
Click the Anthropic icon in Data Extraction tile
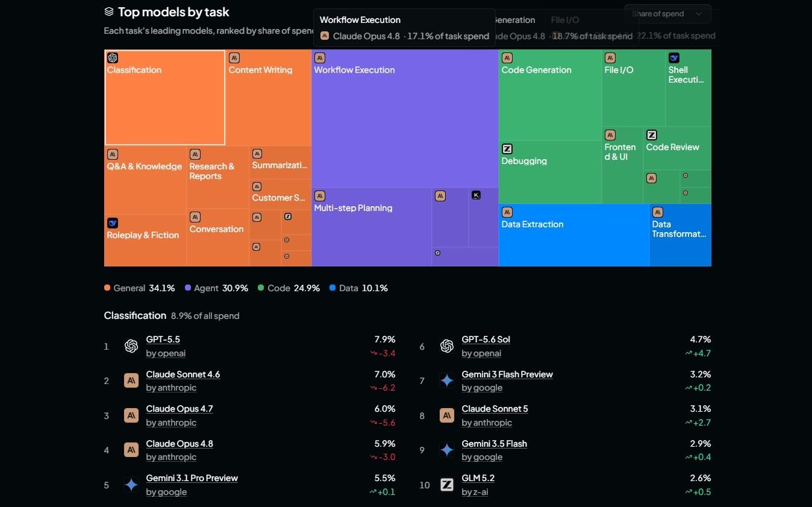tap(507, 212)
